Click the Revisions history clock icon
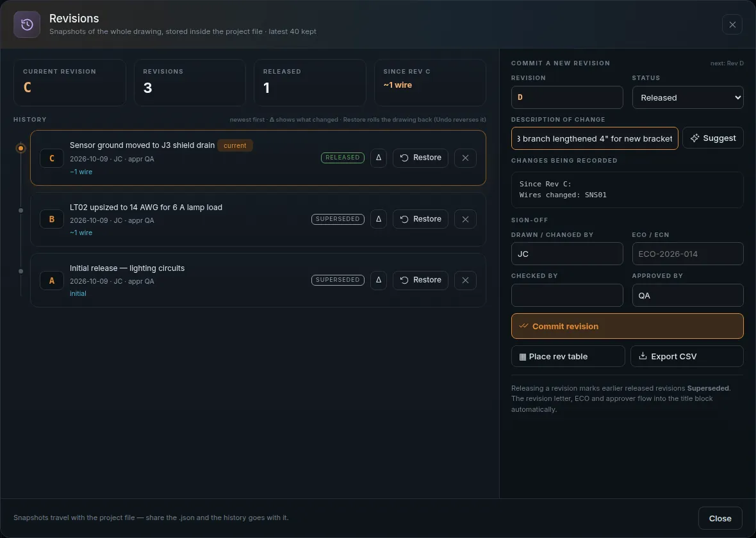 27,24
